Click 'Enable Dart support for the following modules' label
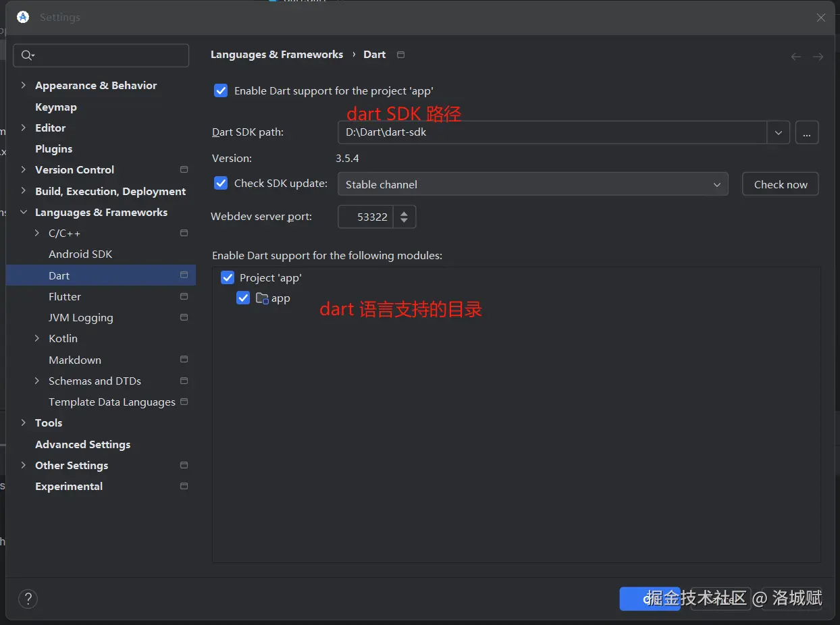The height and width of the screenshot is (625, 840). [327, 256]
